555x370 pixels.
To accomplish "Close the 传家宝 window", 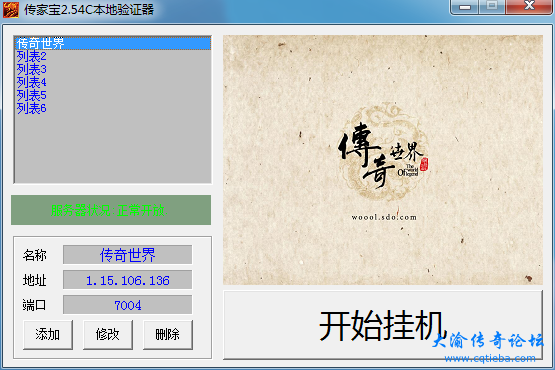I will [x=529, y=7].
